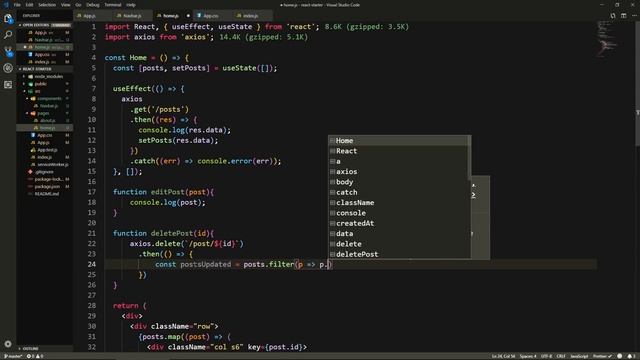Click Prettier in status bar
The height and width of the screenshot is (360, 640).
coord(602,356)
